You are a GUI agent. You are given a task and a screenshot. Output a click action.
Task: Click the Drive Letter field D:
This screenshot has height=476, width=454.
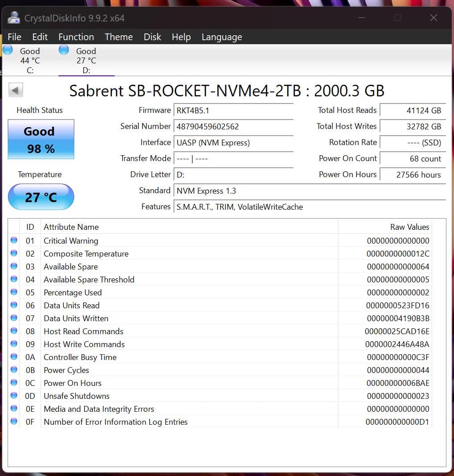233,174
